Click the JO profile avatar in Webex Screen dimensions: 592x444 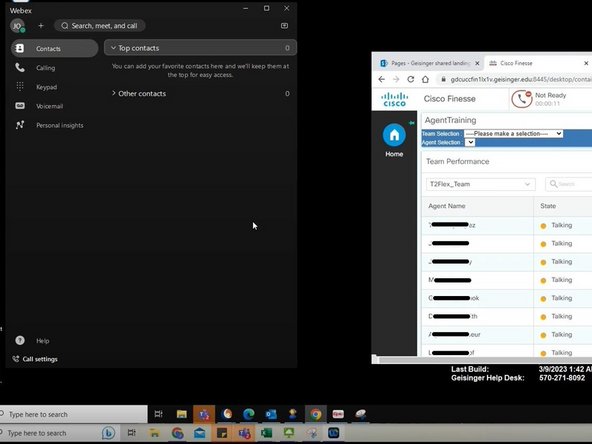[17, 26]
